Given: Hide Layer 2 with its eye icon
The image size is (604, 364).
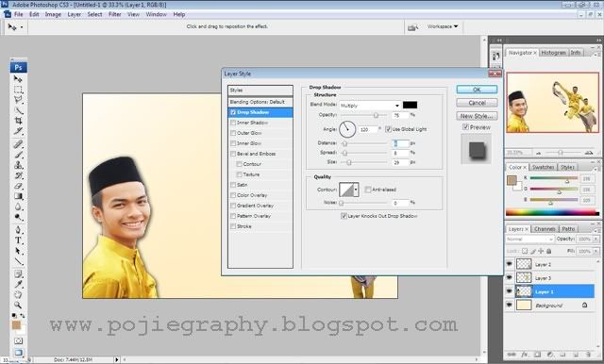Looking at the screenshot, I should (510, 264).
